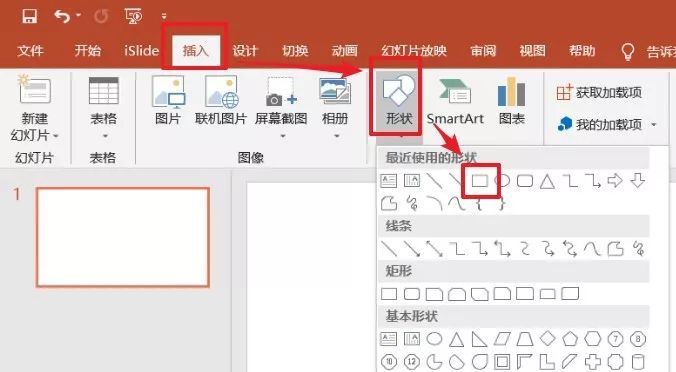Select arrow line in 线条 section
The image size is (676, 372).
click(412, 249)
